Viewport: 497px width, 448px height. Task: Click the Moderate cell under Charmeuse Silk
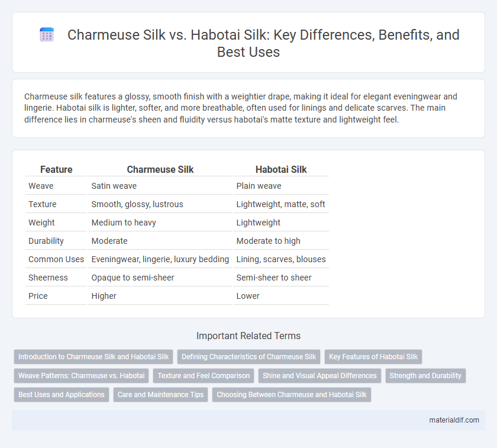(x=160, y=241)
